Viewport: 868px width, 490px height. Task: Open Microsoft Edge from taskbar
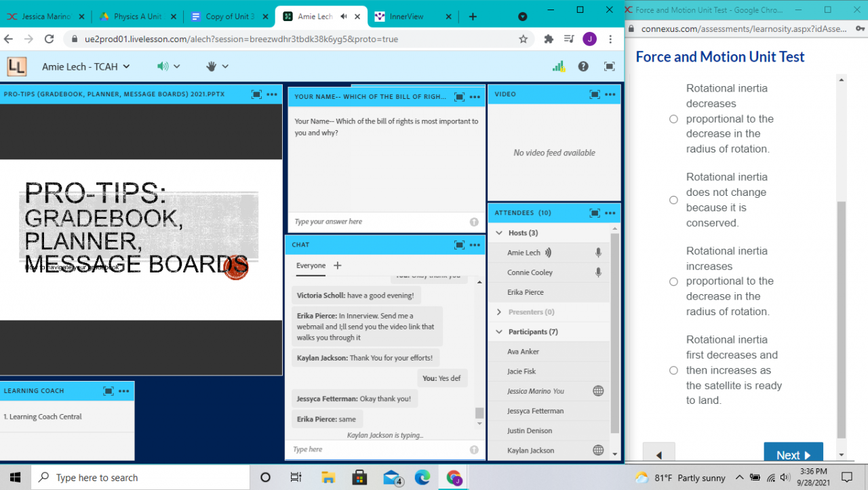423,477
